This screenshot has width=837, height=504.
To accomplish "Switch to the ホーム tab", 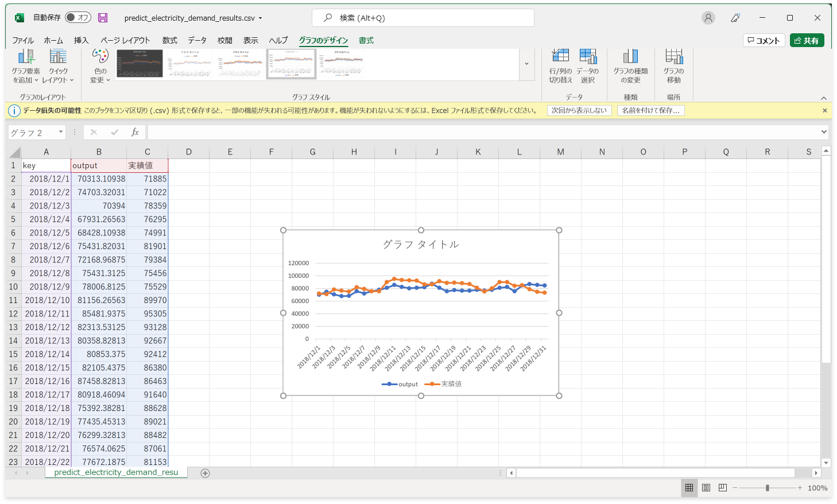I will [53, 40].
